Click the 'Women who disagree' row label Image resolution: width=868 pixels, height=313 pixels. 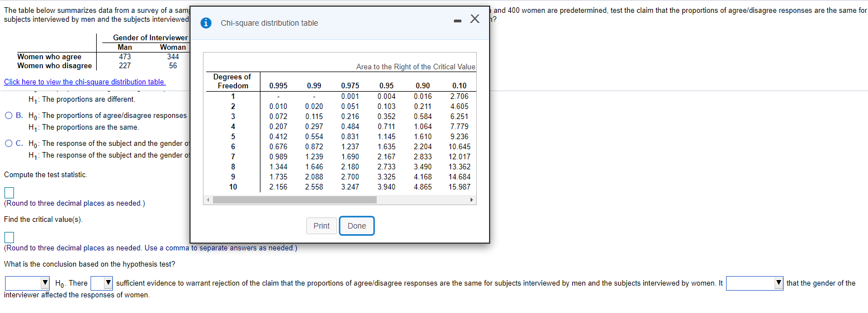54,65
